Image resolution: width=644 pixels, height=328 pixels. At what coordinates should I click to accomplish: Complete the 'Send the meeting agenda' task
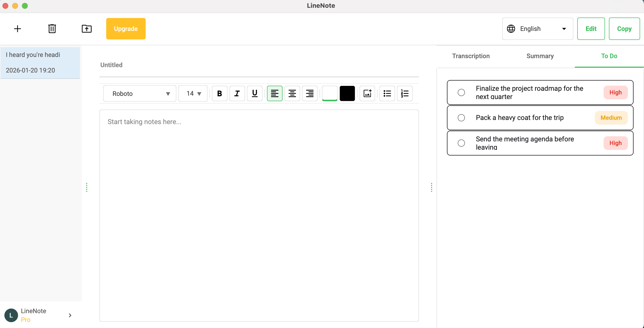click(461, 143)
